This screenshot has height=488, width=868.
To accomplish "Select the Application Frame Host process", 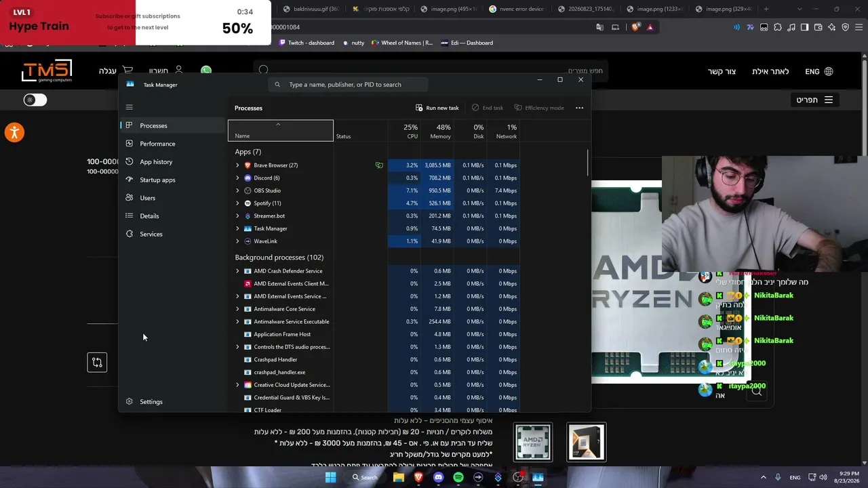I will [x=374, y=334].
